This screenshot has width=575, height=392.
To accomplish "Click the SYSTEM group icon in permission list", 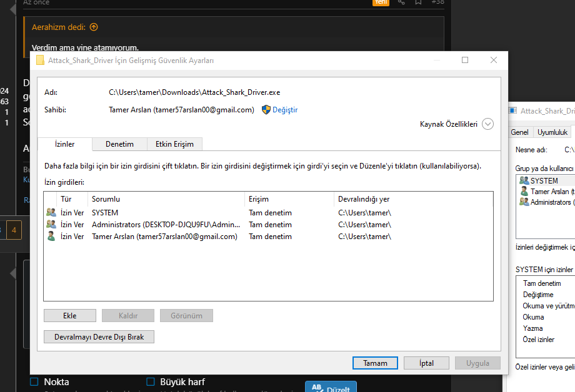I will coord(51,212).
